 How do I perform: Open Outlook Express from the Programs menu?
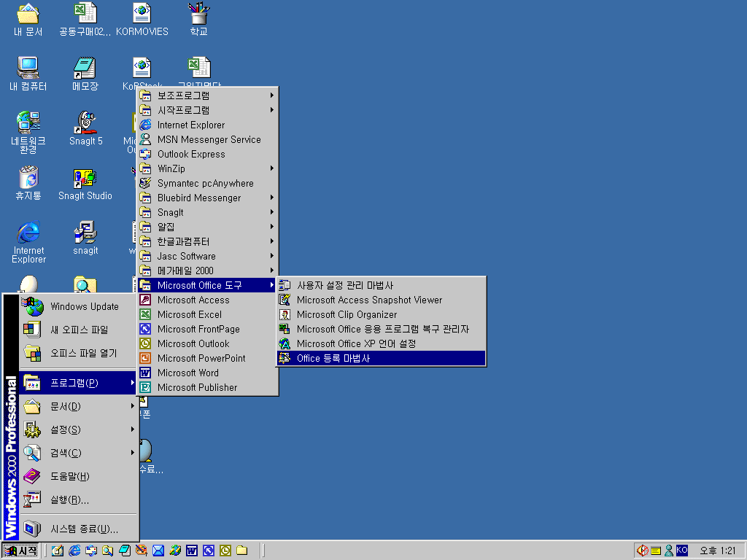pyautogui.click(x=207, y=154)
